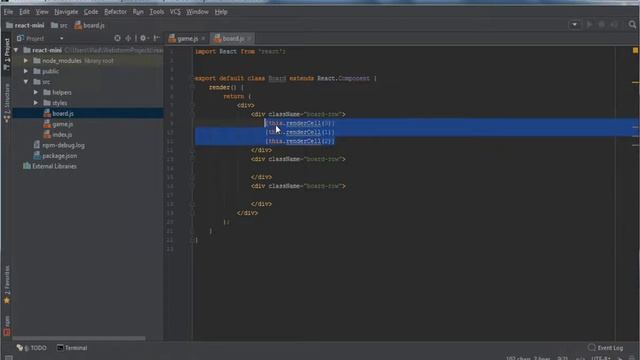Screen dimensions: 640x360
Task: Collapse the src folder
Action: click(x=26, y=82)
